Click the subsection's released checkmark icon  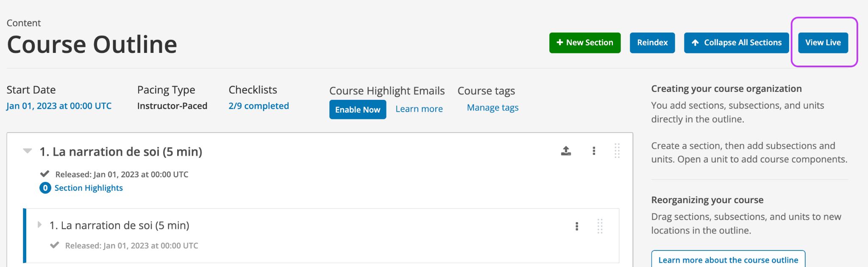tap(54, 245)
